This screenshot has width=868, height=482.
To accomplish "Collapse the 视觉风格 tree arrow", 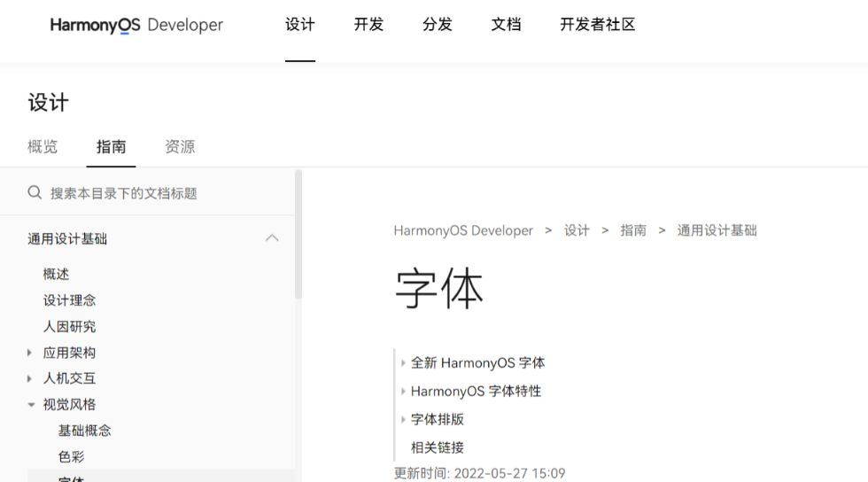I will click(x=31, y=404).
